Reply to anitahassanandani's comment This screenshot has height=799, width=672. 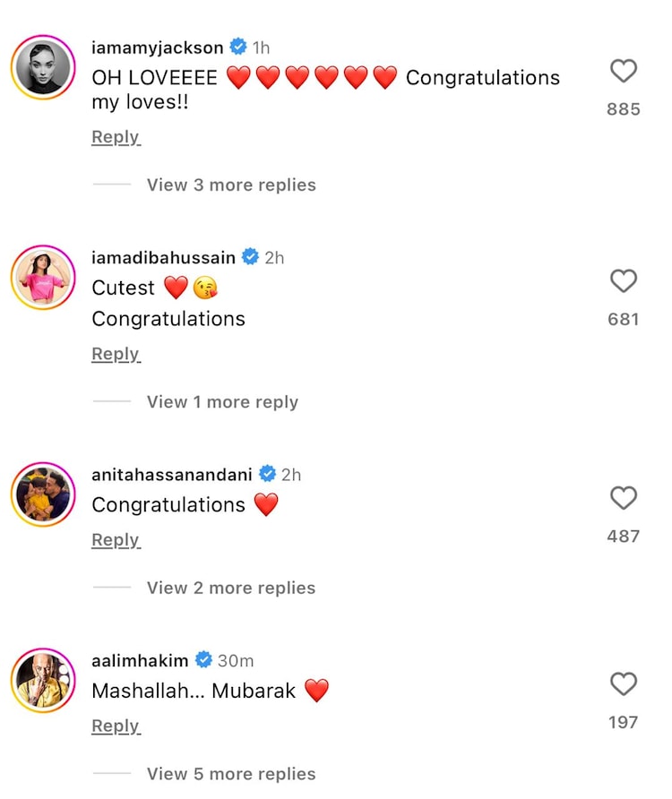coord(115,539)
